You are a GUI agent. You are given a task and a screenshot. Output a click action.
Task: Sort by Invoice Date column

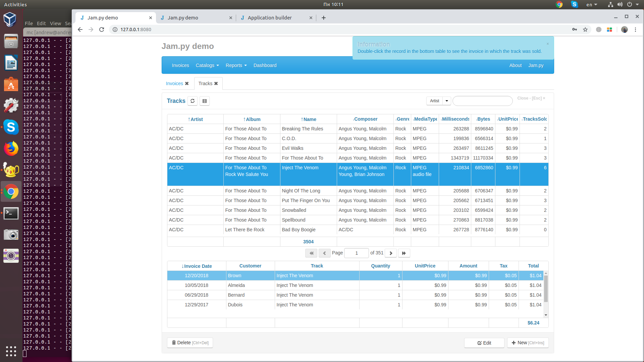[197, 266]
